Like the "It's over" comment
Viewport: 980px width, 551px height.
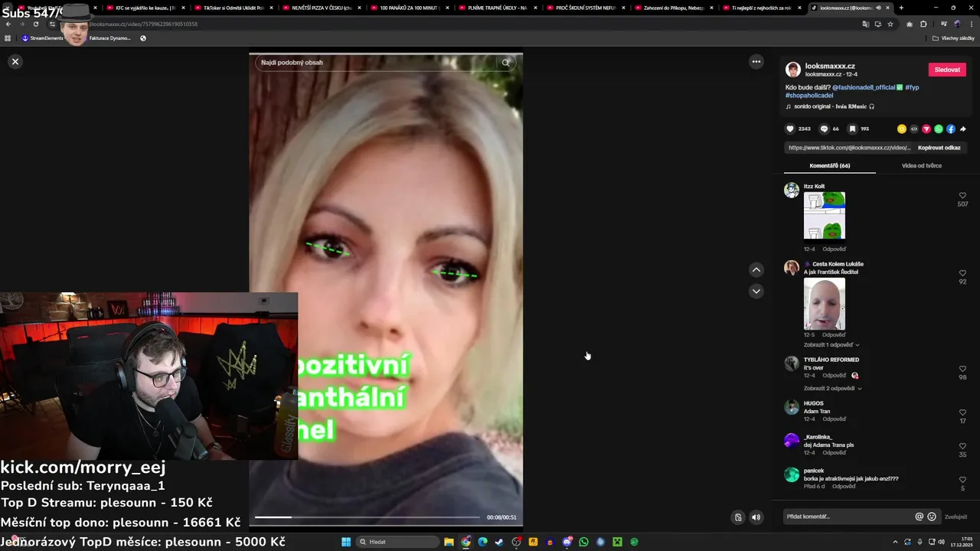pyautogui.click(x=962, y=369)
